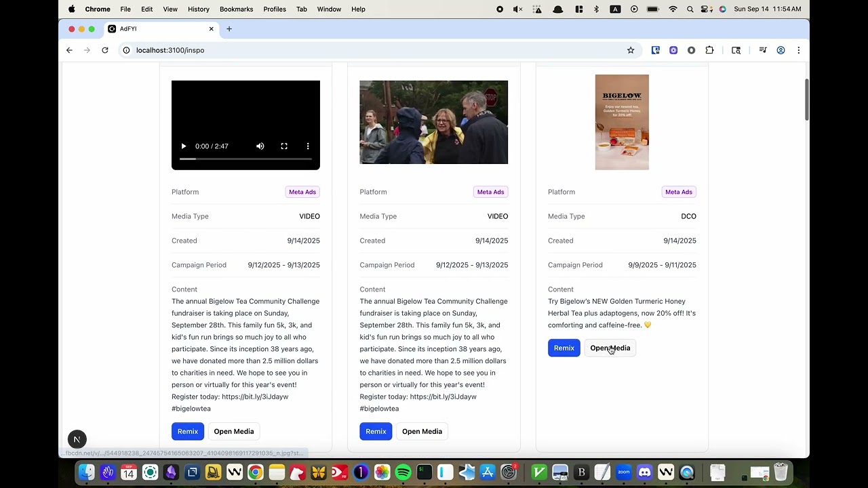Screen dimensions: 868x488
Task: Remix the first video ad card
Action: click(x=188, y=432)
